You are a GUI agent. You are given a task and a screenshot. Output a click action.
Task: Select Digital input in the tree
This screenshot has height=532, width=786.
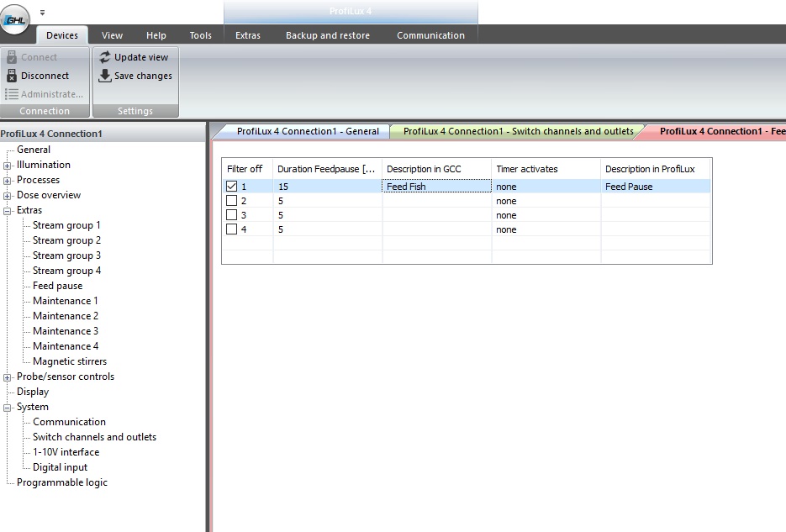pos(60,467)
